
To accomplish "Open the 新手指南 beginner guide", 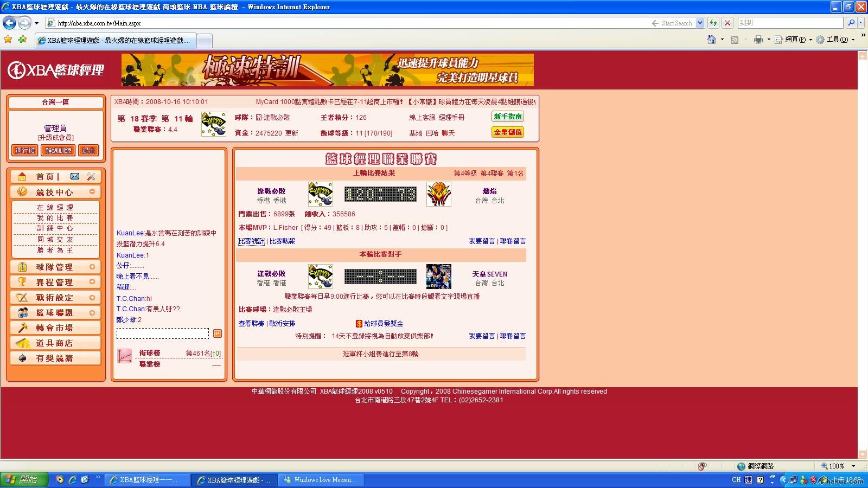I will [x=508, y=117].
